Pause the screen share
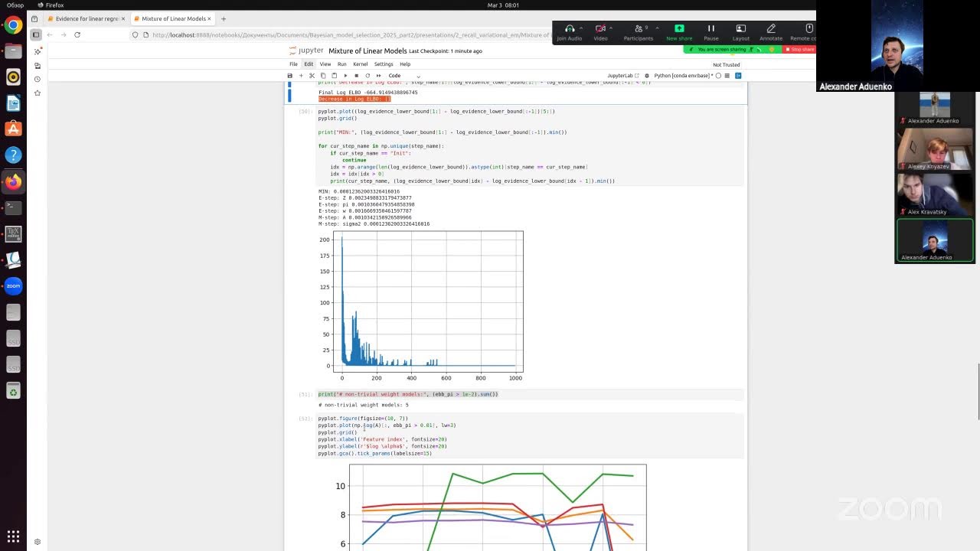 711,32
